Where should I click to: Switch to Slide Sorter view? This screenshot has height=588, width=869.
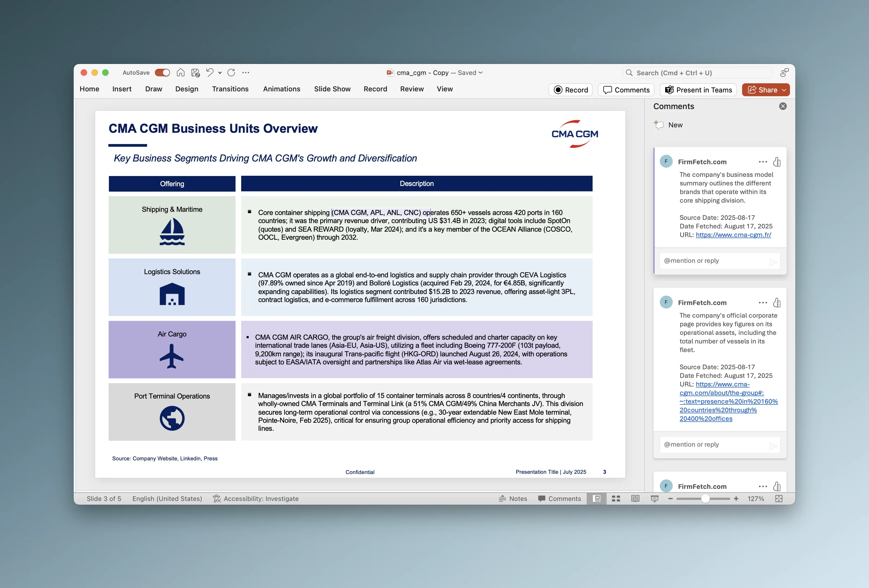[616, 499]
